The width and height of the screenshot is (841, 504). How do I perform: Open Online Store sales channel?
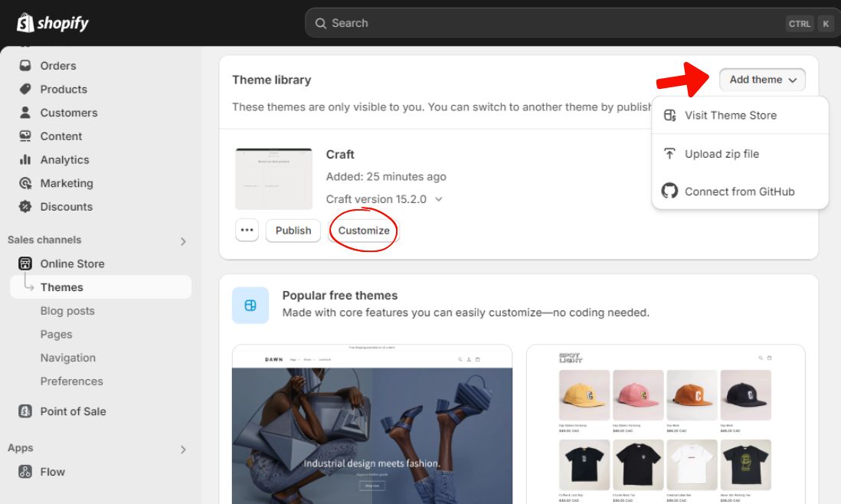73,263
